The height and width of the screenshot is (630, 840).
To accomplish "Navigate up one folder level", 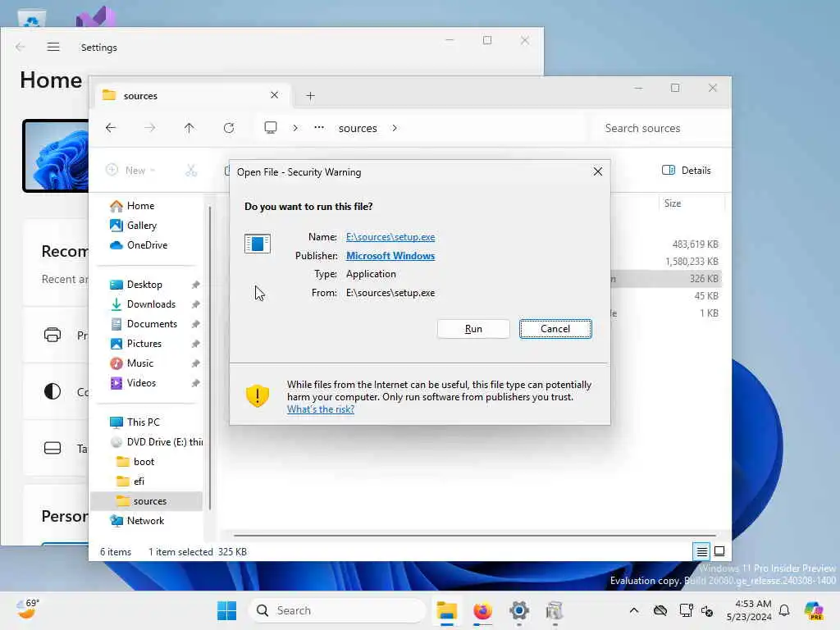I will pos(189,128).
